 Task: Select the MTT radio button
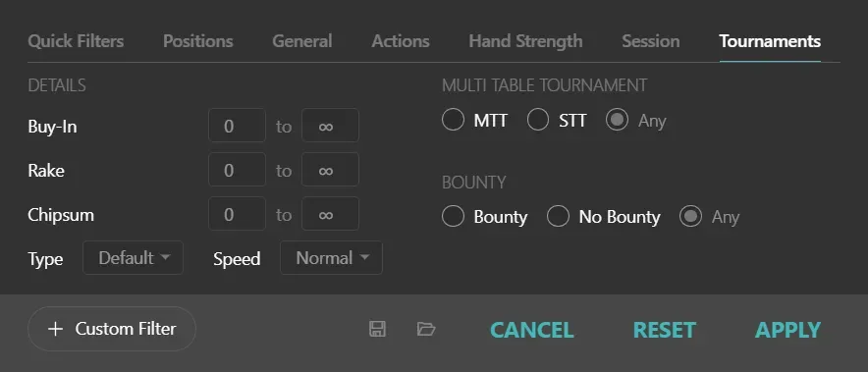[453, 120]
